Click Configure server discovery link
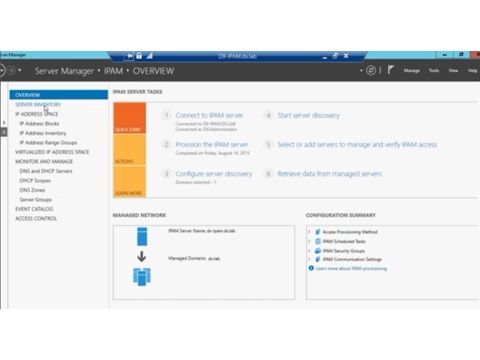 point(214,174)
